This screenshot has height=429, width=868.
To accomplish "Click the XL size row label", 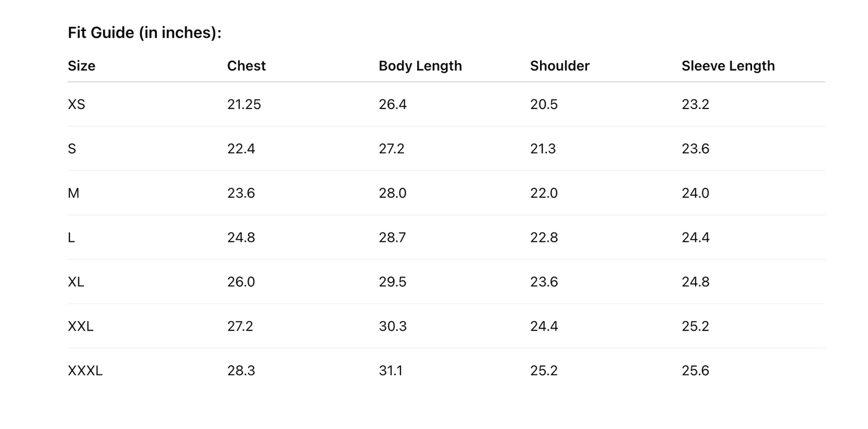I will (76, 282).
